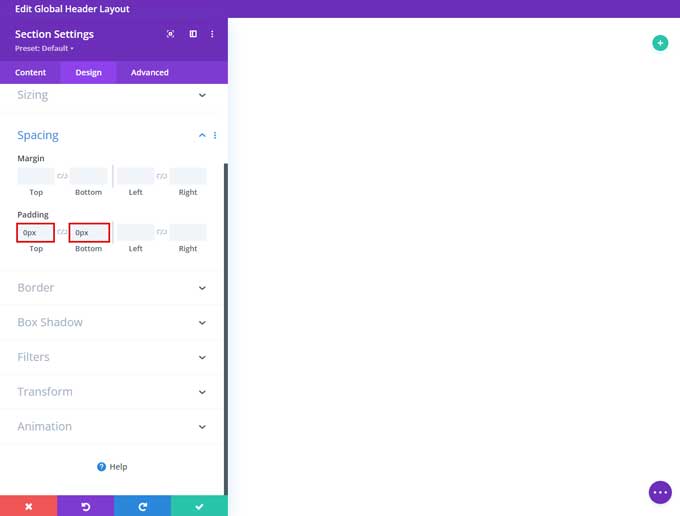Screen dimensions: 680x516
Task: Save changes with the green checkmark
Action: [199, 506]
